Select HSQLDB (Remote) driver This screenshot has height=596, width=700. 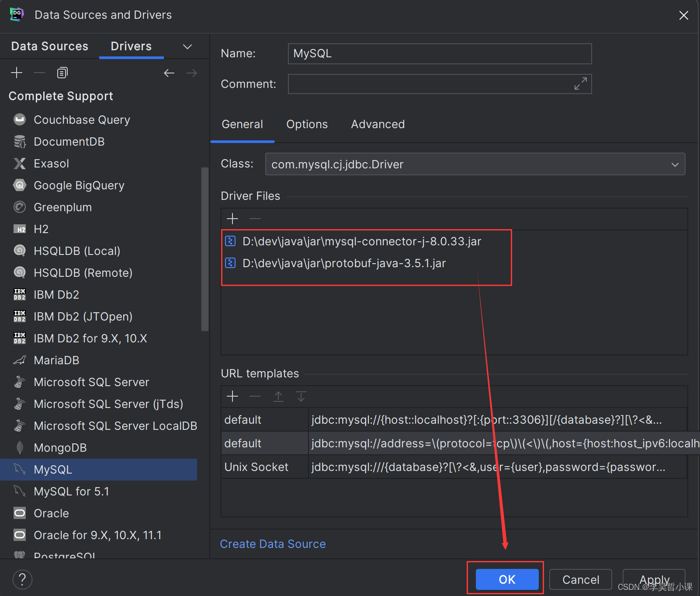click(x=98, y=272)
